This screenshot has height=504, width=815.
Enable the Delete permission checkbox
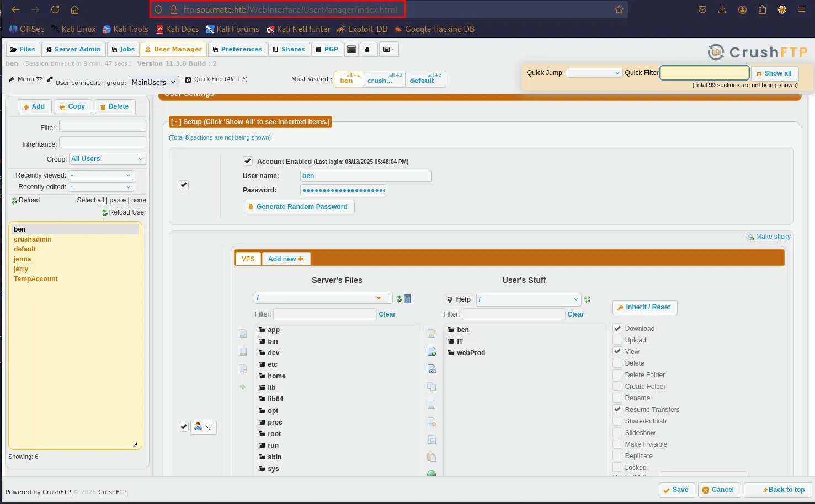(617, 363)
